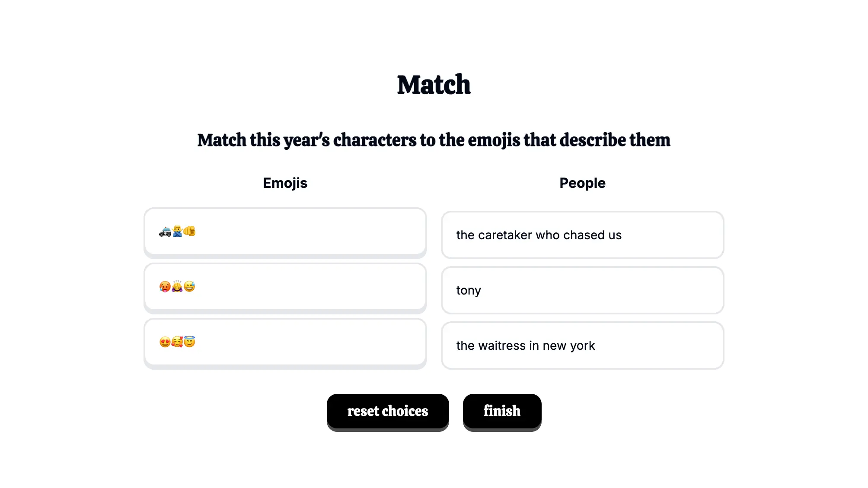Click the 'Match' page title
Viewport: 868px width, 488px height.
434,85
